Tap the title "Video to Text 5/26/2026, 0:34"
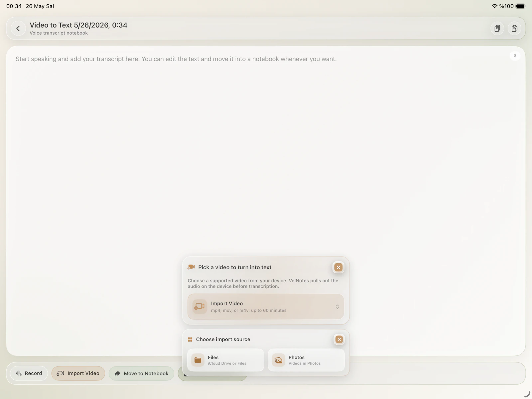 point(78,25)
